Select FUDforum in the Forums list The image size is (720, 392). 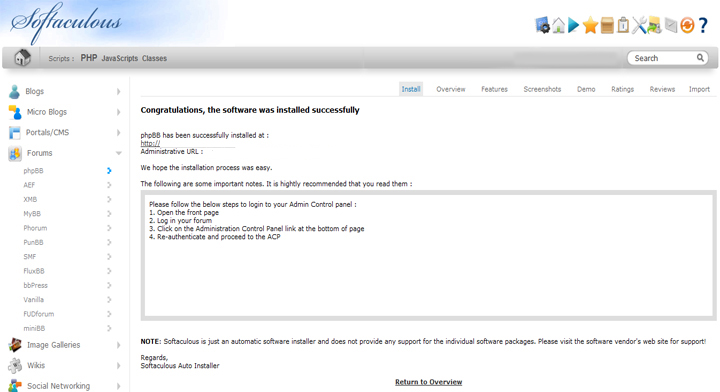39,314
